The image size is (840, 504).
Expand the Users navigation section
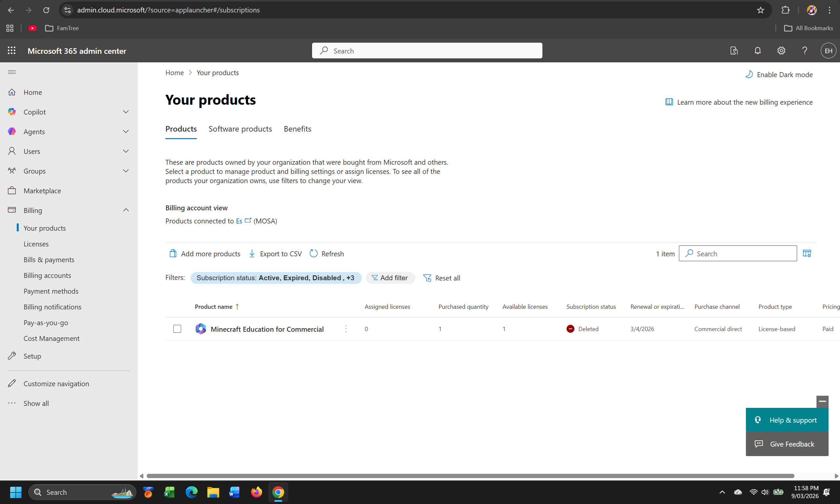pos(126,151)
